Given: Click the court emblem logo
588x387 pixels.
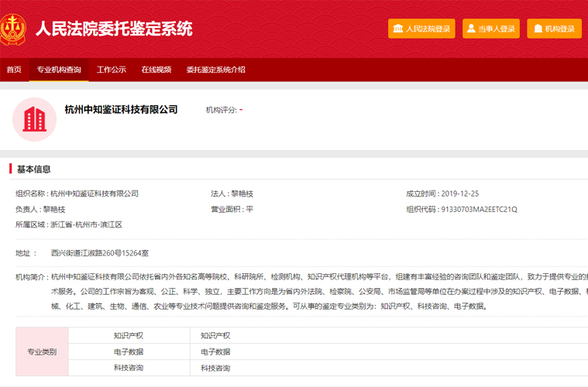Looking at the screenshot, I should (x=12, y=29).
